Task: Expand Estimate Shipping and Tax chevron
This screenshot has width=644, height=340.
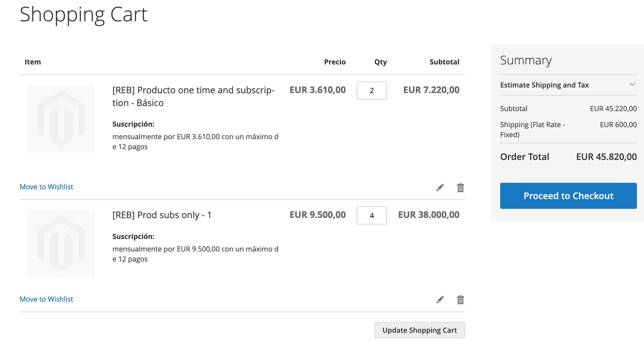Action: 632,85
